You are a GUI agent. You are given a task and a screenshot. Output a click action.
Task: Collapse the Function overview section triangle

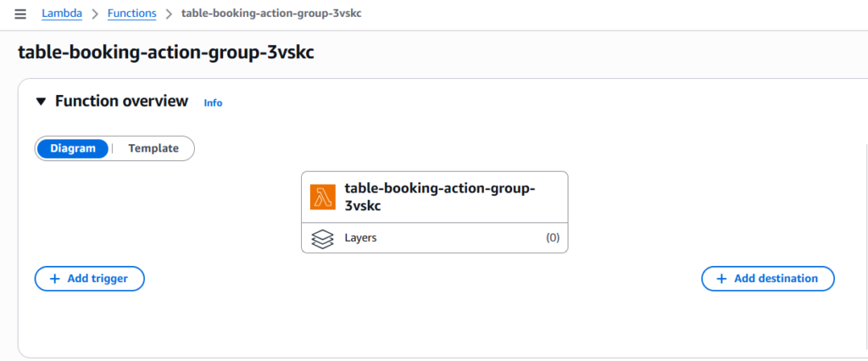pos(40,102)
